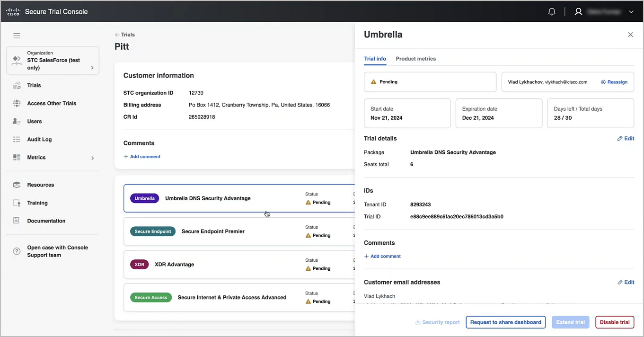Viewport: 644px width, 337px height.
Task: Click the Resources stack icon
Action: (x=17, y=185)
